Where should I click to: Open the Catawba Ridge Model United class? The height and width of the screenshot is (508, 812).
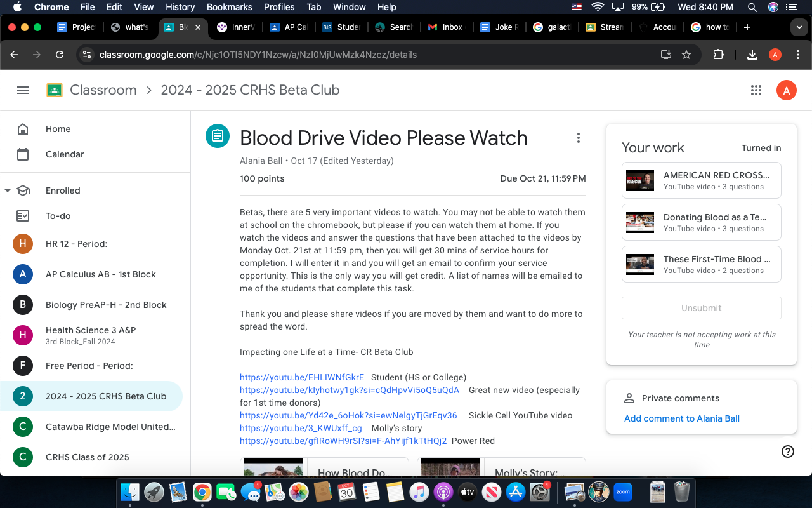tap(91, 427)
